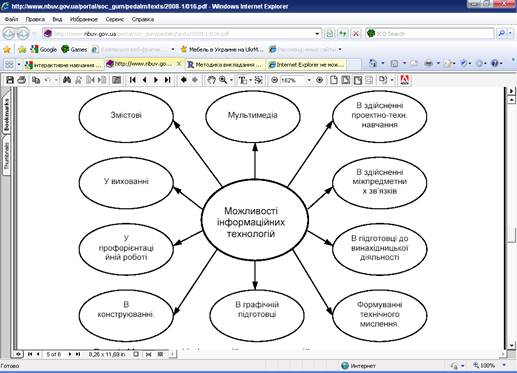Open the Games favorites link

tap(74, 49)
